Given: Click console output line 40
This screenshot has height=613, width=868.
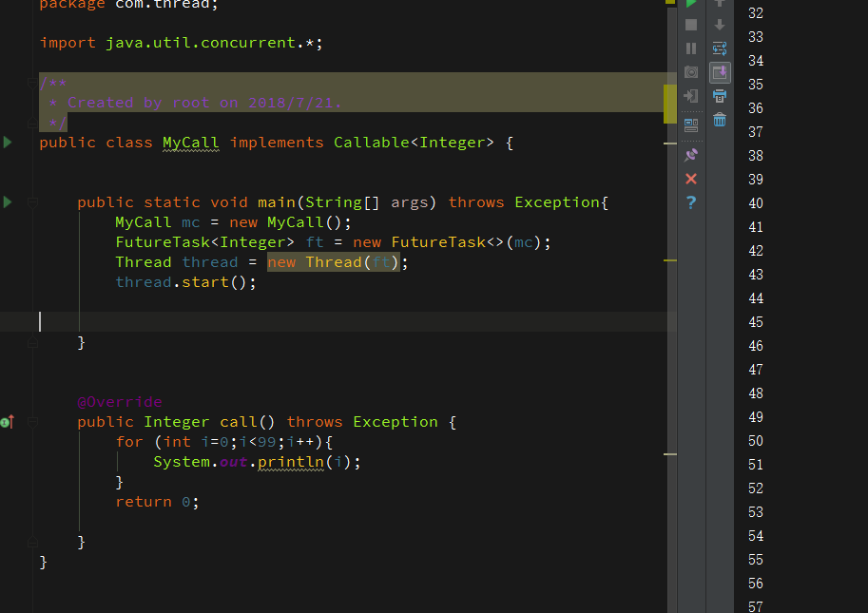Looking at the screenshot, I should coord(756,203).
